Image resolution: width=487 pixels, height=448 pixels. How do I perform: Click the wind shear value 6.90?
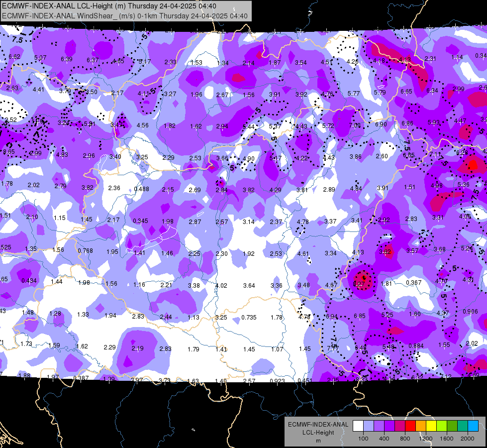click(381, 124)
